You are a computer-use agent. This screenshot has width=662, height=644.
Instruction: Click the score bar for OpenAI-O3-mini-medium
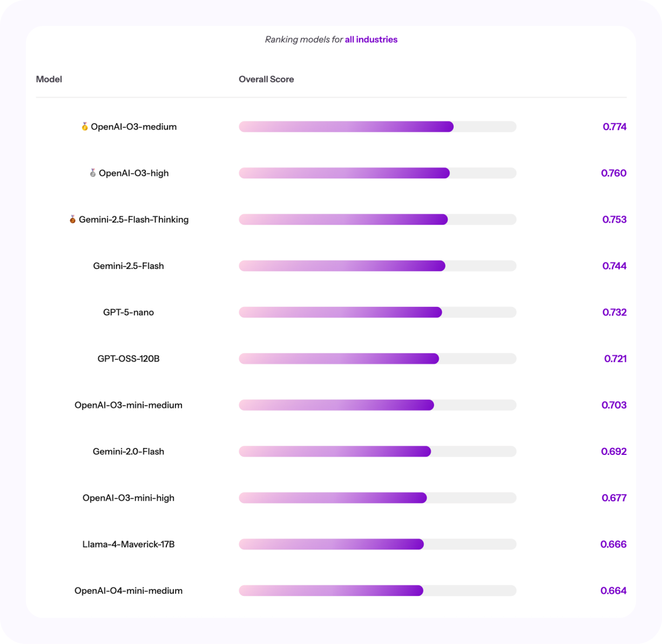[x=377, y=405]
